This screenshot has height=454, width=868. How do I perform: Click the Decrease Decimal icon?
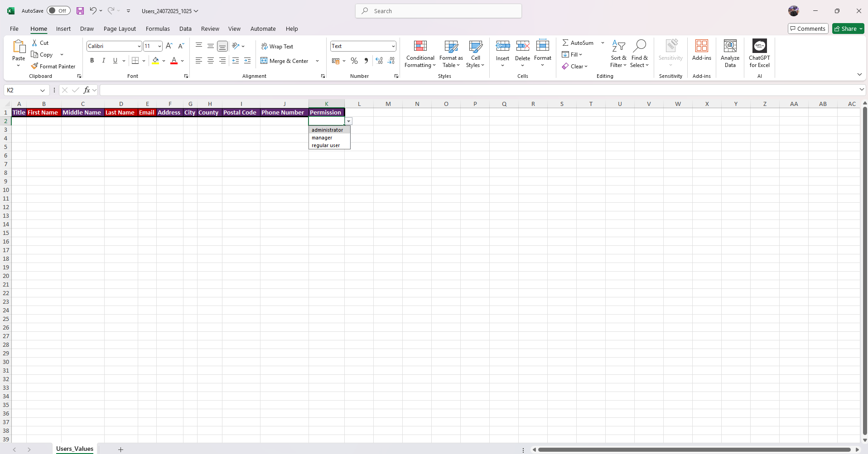pyautogui.click(x=391, y=61)
